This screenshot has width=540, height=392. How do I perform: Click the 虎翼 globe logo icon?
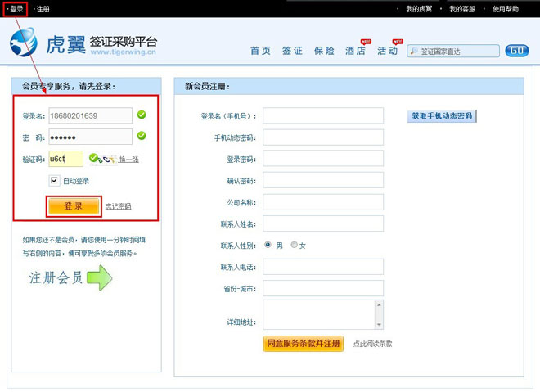[x=24, y=43]
